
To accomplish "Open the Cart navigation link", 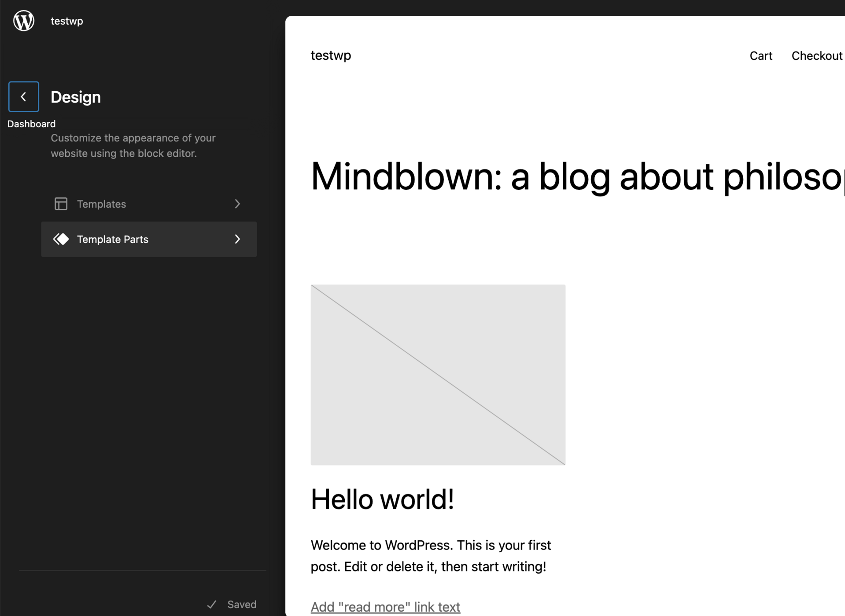I will [x=761, y=56].
